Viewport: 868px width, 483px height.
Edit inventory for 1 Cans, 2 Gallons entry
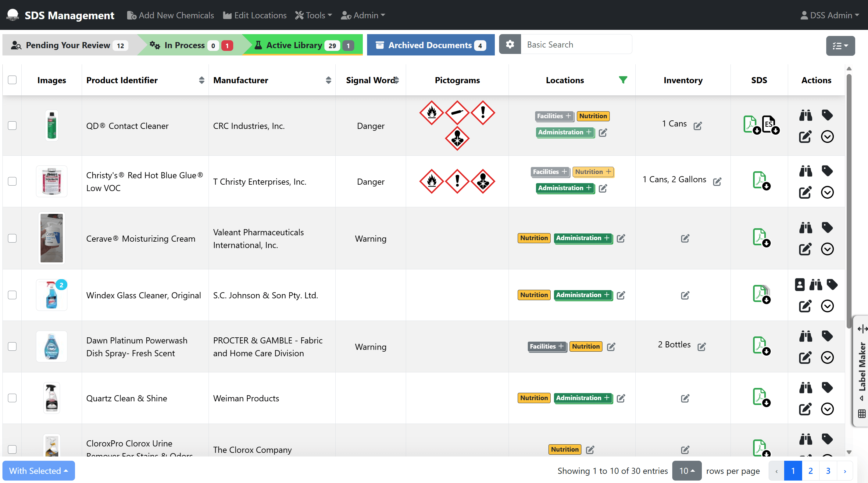(717, 182)
